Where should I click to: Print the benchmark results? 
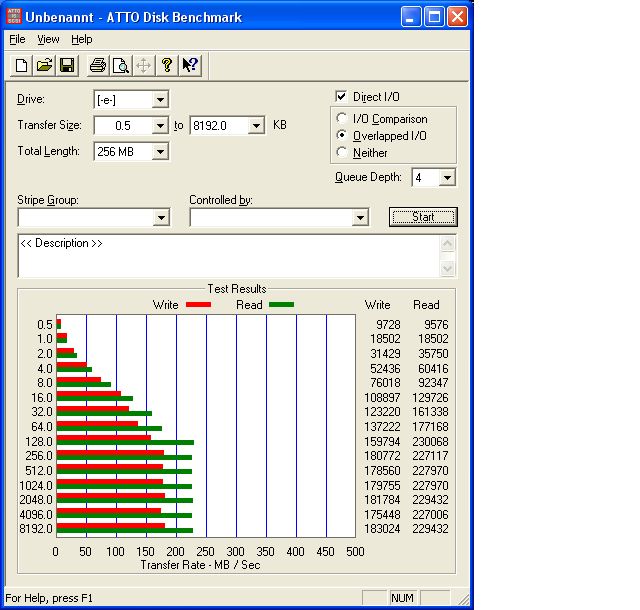click(98, 65)
